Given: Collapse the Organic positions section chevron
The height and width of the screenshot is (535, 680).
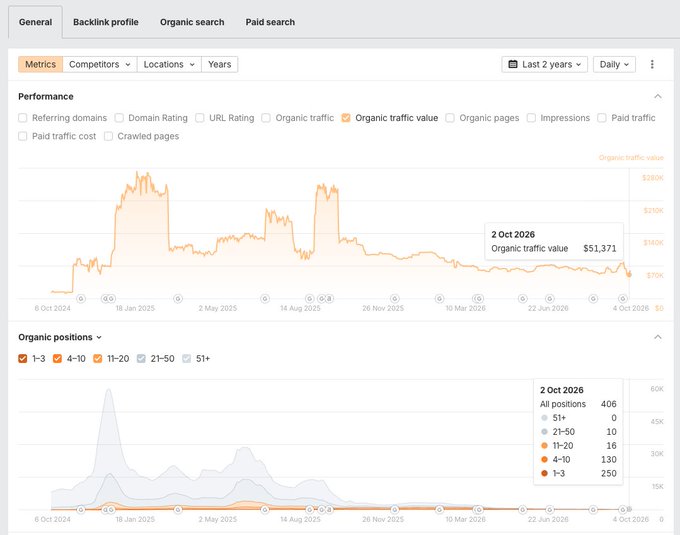Looking at the screenshot, I should pos(658,337).
